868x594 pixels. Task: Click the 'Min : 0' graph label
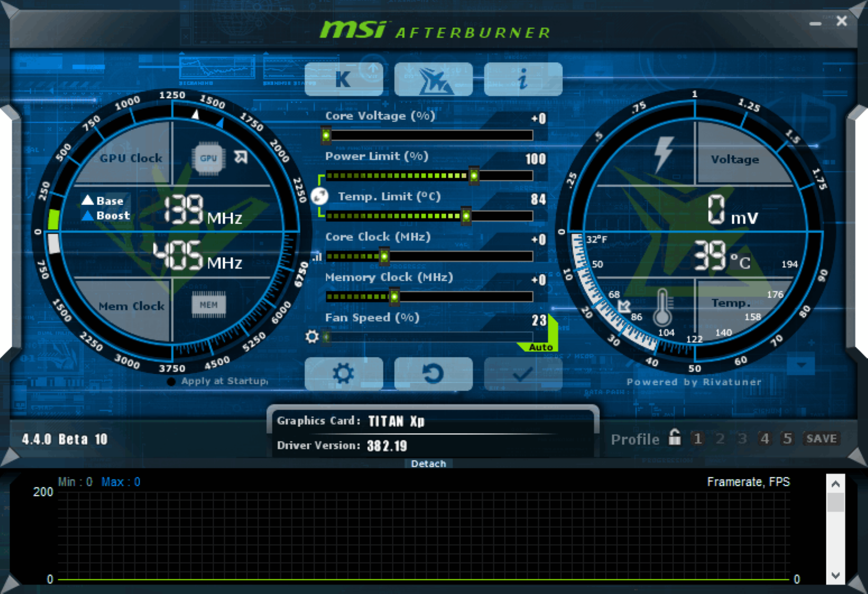tap(75, 482)
